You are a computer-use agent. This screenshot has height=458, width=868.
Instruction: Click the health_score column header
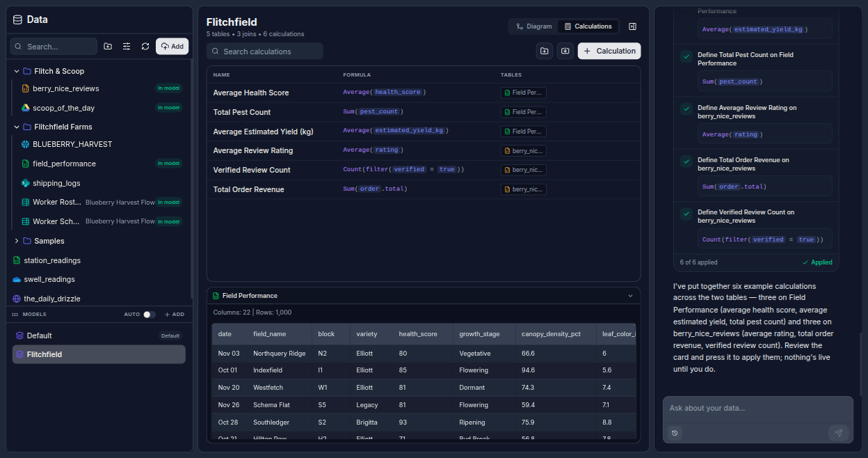coord(418,334)
